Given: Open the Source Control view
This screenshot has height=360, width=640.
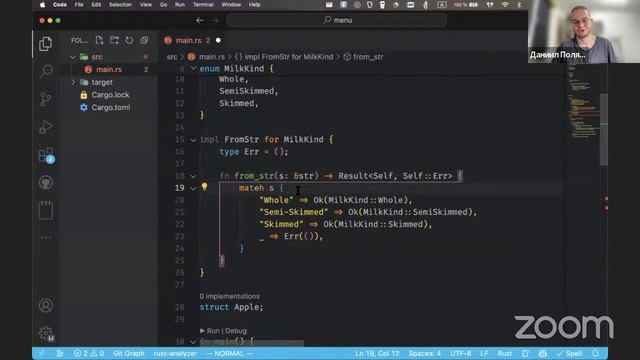Looking at the screenshot, I should pos(46,99).
